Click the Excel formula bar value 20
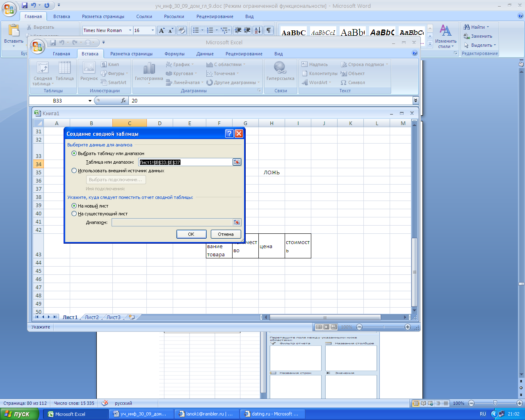This screenshot has height=420, width=525. coord(135,100)
